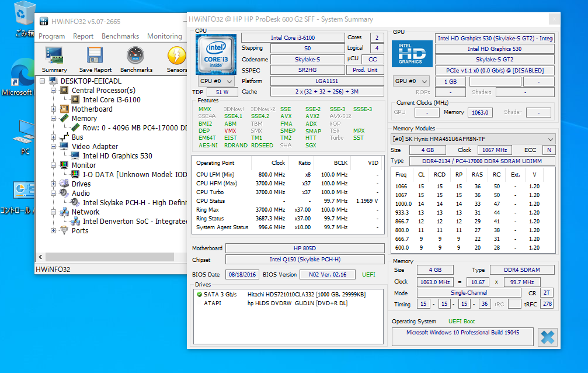Open the CPU #0 selector dropdown
The width and height of the screenshot is (588, 373).
[x=216, y=81]
